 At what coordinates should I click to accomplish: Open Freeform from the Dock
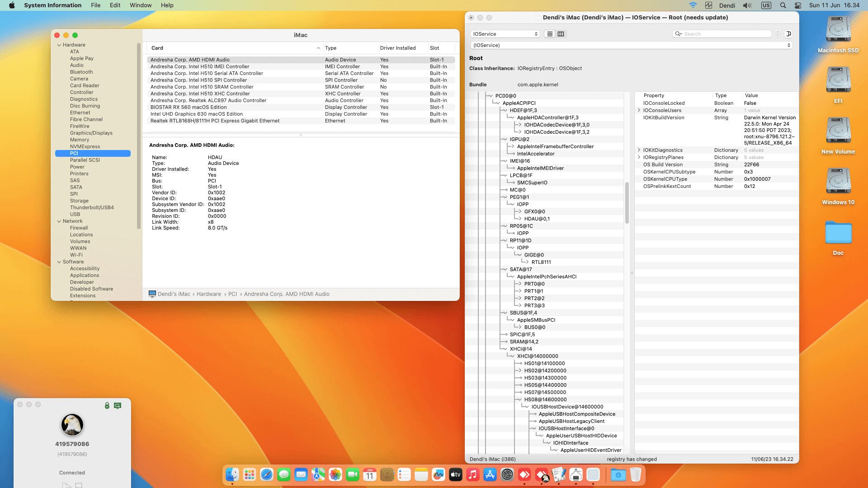click(439, 474)
